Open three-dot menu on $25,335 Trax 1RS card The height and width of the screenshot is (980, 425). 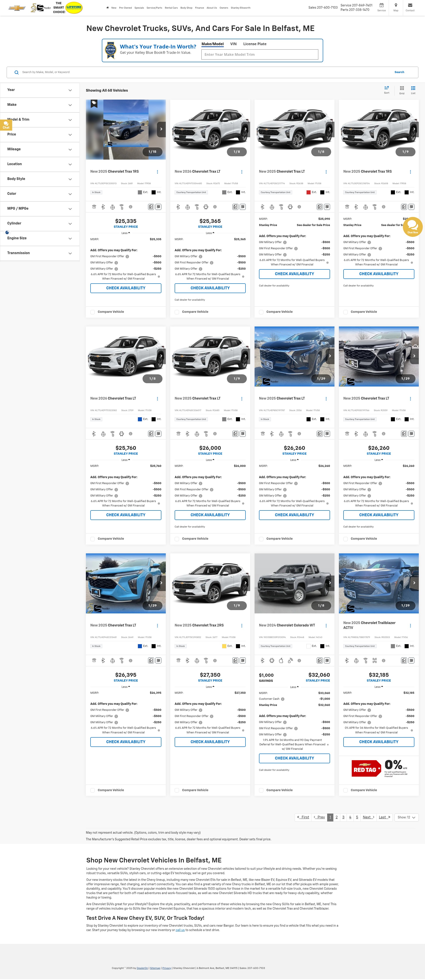[158, 172]
